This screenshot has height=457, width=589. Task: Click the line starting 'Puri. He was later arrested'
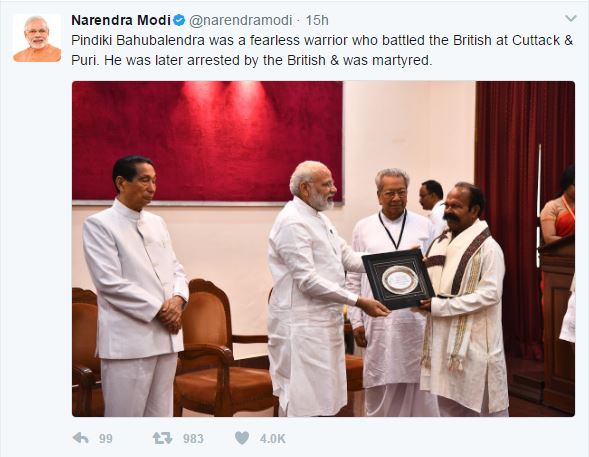click(x=252, y=60)
